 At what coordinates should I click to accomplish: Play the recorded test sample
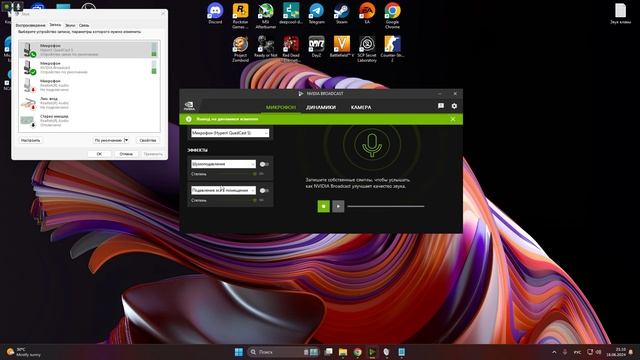pos(338,206)
